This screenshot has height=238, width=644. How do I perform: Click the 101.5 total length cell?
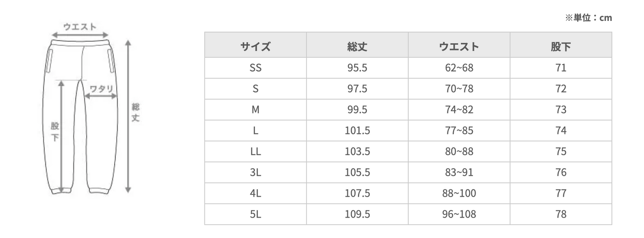coord(357,131)
